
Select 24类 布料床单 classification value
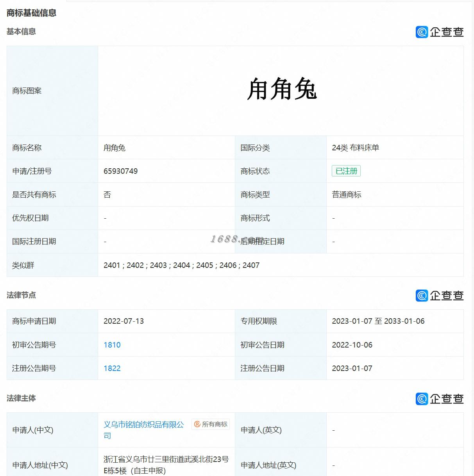pos(356,148)
